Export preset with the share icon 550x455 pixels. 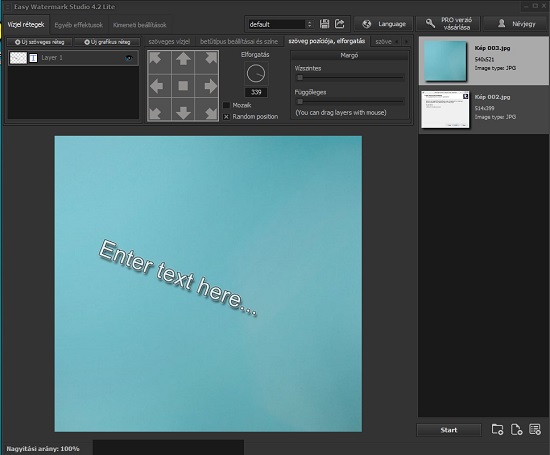click(340, 24)
